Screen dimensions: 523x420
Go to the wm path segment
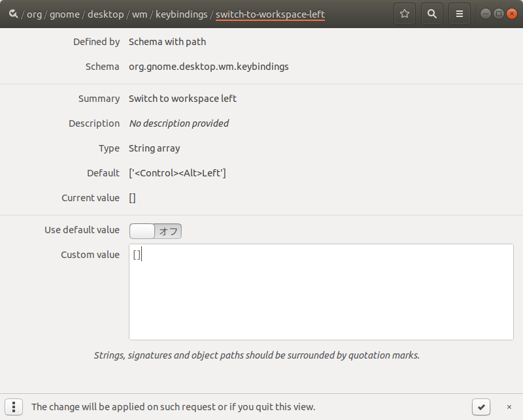pyautogui.click(x=140, y=14)
